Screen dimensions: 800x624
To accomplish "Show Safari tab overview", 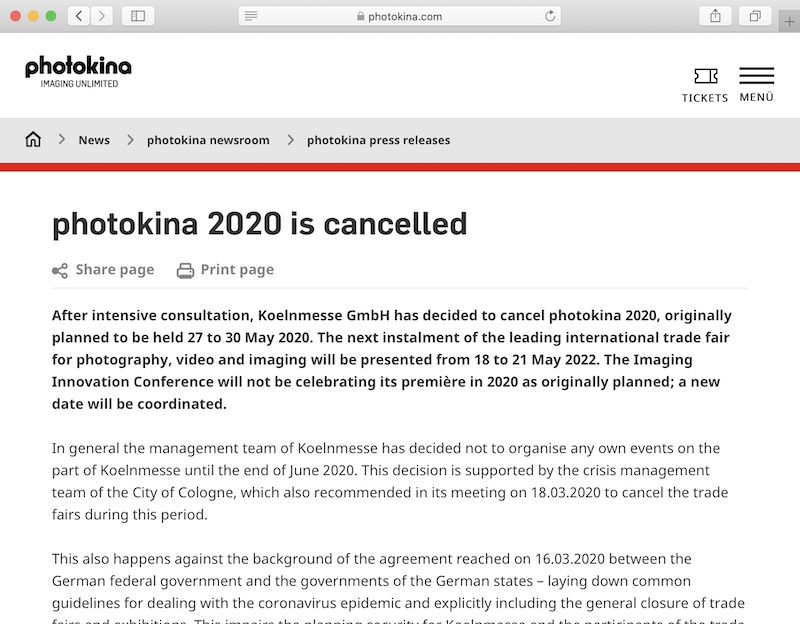I will [x=755, y=16].
